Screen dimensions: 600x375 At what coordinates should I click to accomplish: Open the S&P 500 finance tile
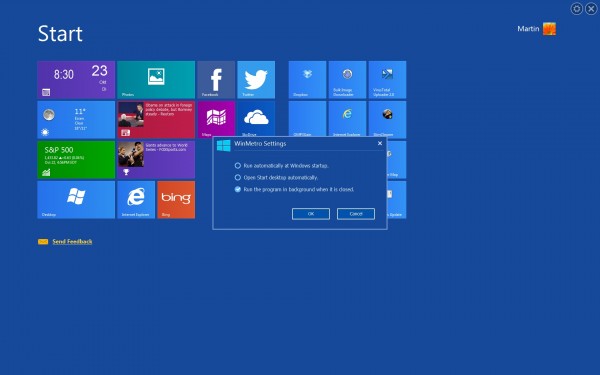click(76, 160)
